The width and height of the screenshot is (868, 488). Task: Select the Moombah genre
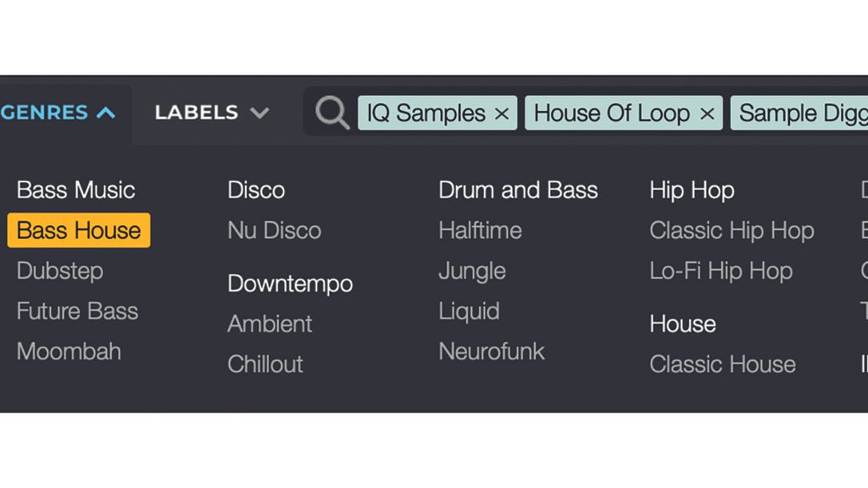[x=69, y=352]
